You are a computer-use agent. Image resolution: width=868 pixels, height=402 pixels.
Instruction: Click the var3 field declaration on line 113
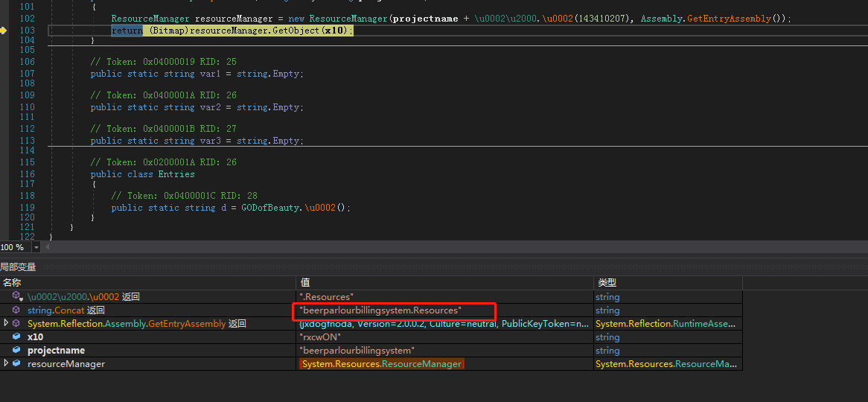(210, 141)
